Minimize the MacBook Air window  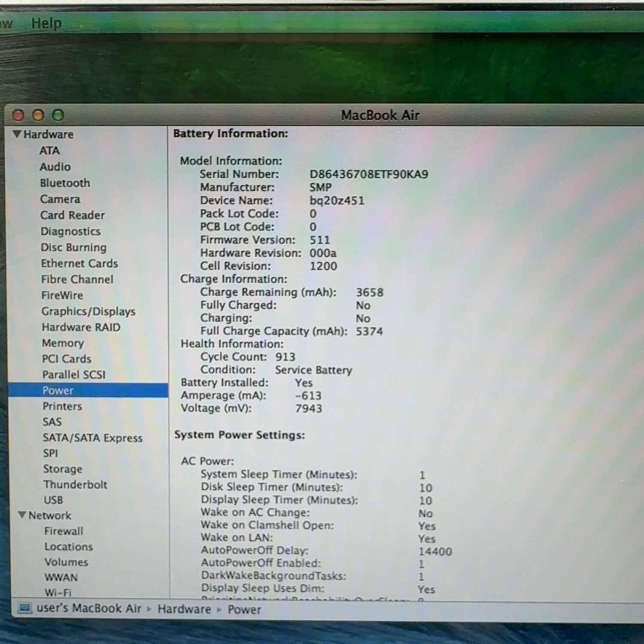38,115
